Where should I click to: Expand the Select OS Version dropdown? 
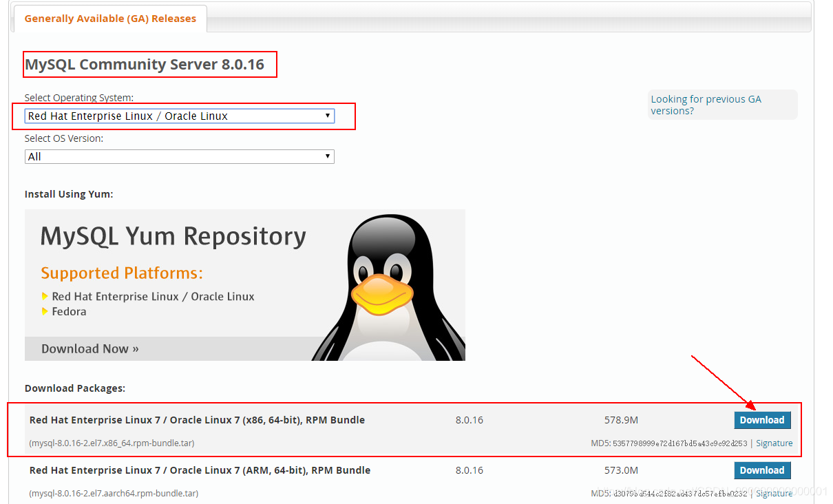(x=179, y=156)
